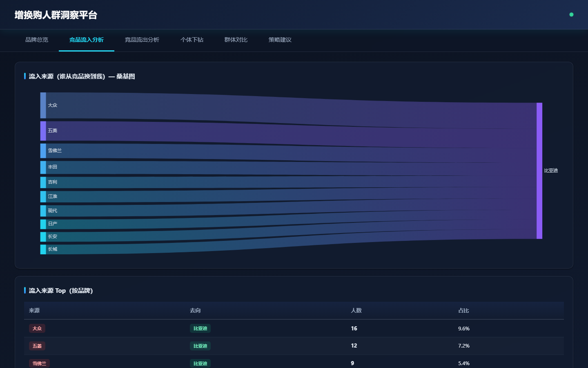The width and height of the screenshot is (588, 368).
Task: Click the 占比 value 7.2%
Action: (x=464, y=346)
